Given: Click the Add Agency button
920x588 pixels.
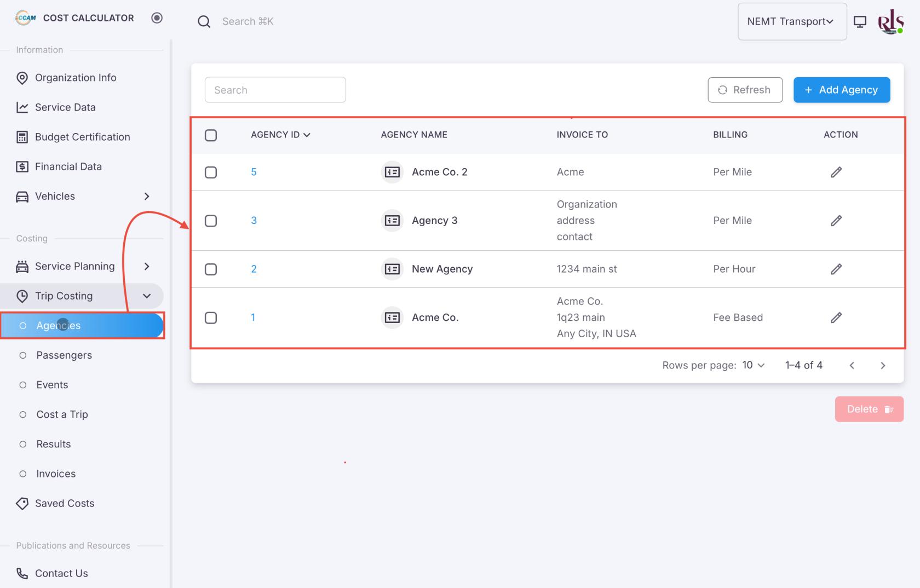Looking at the screenshot, I should [841, 90].
